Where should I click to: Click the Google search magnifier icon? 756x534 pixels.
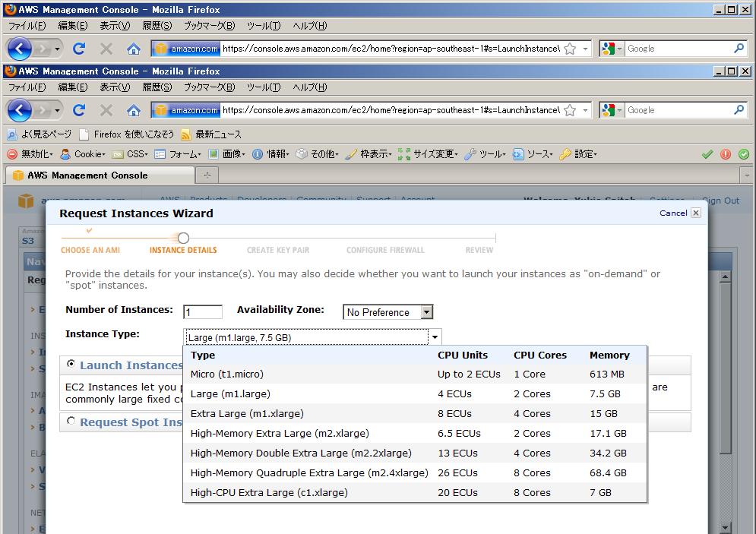(739, 110)
